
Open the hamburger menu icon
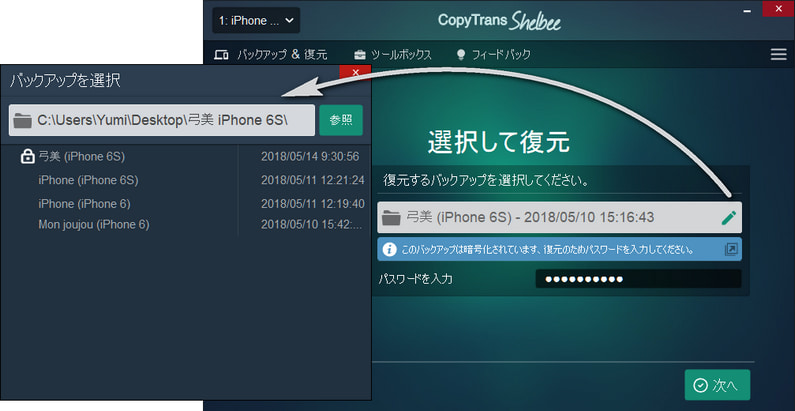(x=778, y=55)
